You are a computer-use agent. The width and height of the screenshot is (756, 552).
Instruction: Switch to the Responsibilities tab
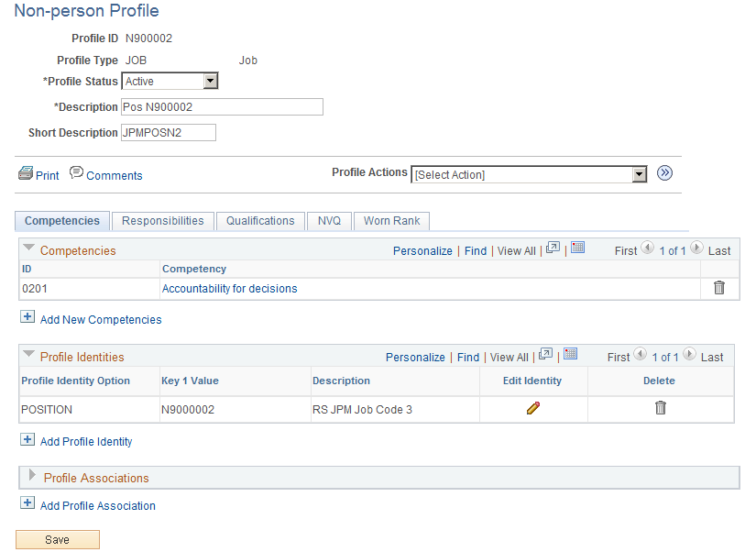(163, 221)
